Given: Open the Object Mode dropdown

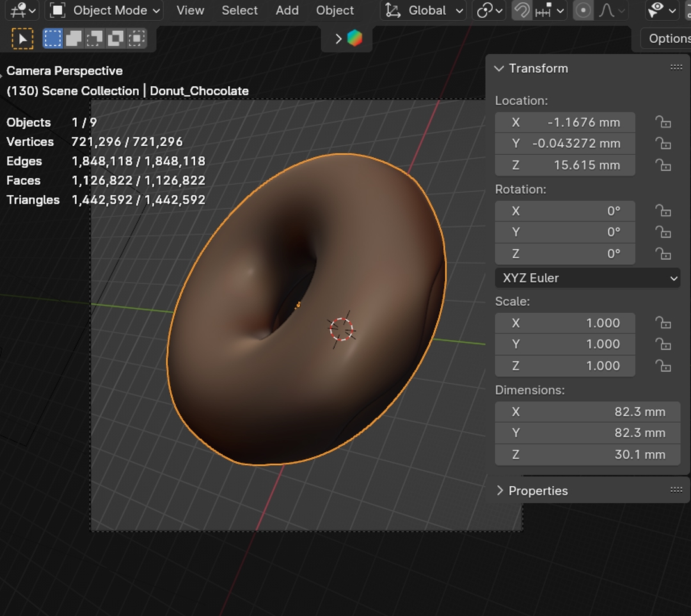Looking at the screenshot, I should (106, 10).
